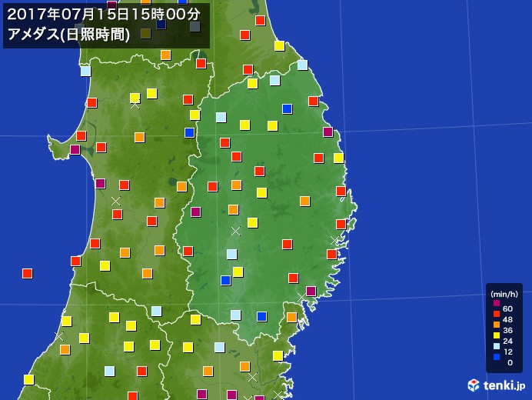Click the date text 2017年07月15日15時00分
The height and width of the screenshot is (400, 532).
click(x=104, y=15)
